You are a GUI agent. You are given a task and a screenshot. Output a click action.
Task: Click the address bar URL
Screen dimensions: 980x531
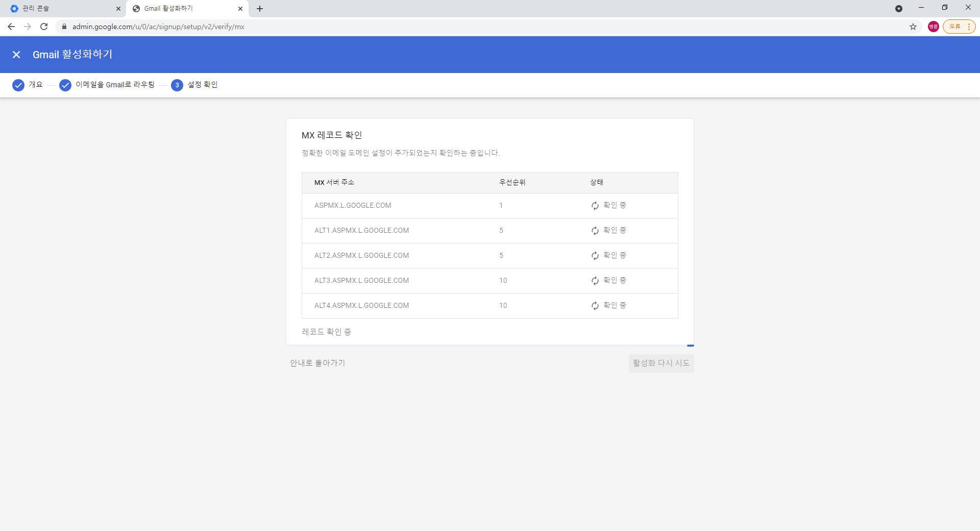tap(158, 27)
